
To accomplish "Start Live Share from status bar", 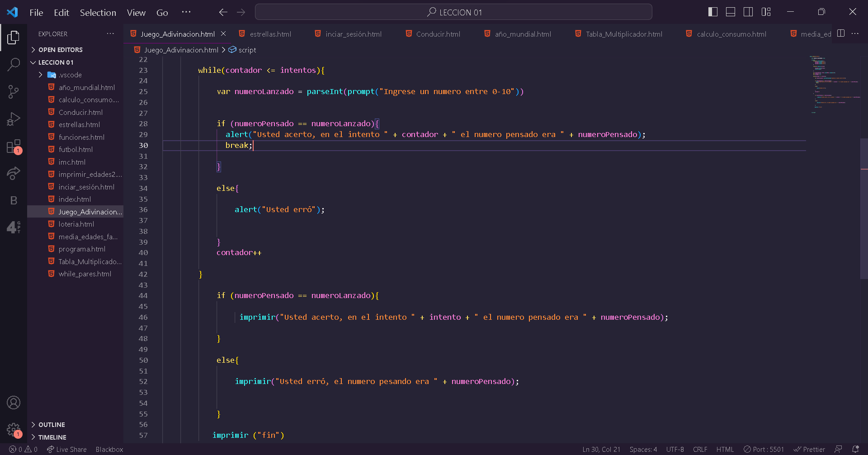I will 67,449.
